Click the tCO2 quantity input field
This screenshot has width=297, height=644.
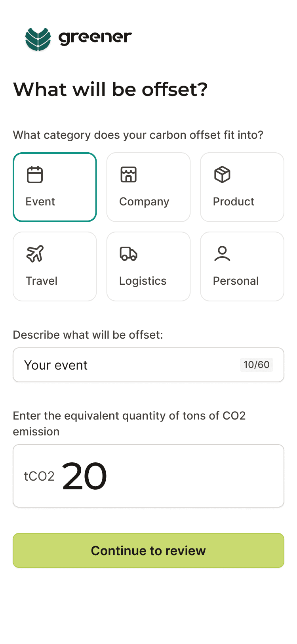coord(190,476)
